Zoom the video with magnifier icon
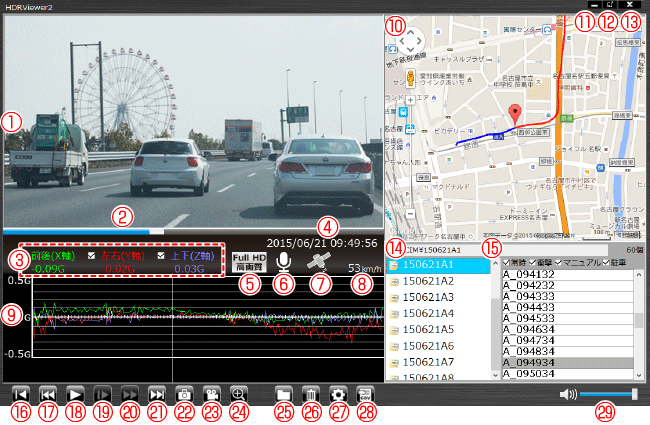 (x=239, y=394)
